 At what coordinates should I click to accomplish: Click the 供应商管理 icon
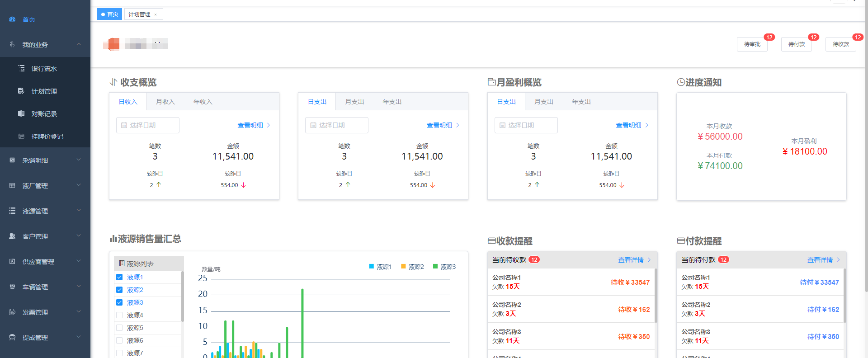pos(12,261)
